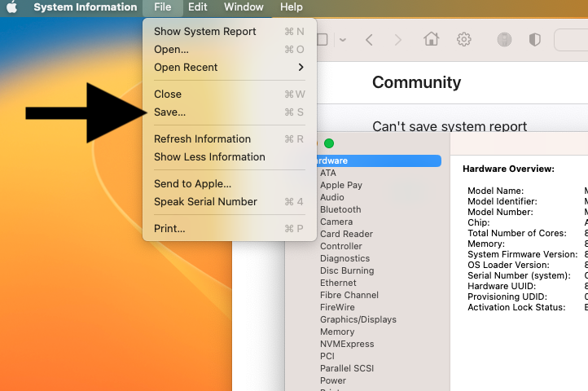
Task: Open the Community page heading link
Action: tap(417, 82)
